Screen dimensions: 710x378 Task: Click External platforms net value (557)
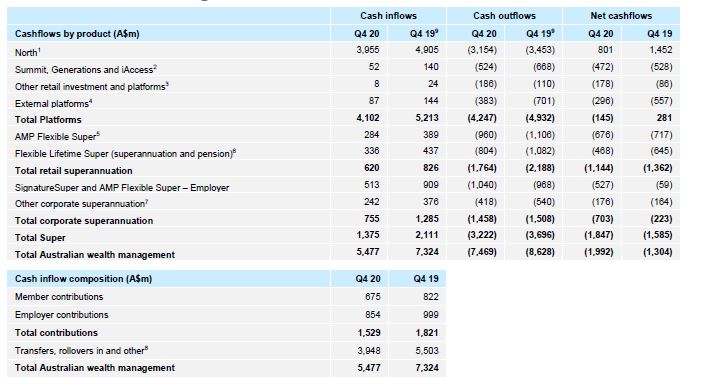point(662,100)
